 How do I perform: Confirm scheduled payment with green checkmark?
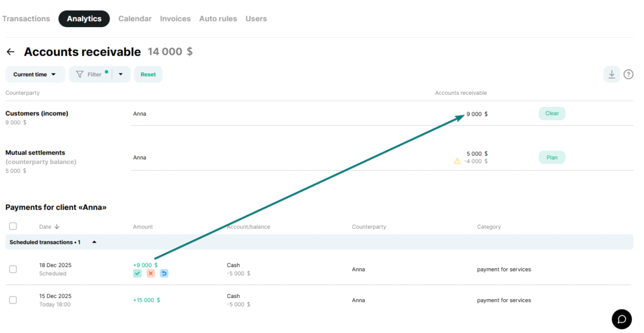click(x=137, y=273)
